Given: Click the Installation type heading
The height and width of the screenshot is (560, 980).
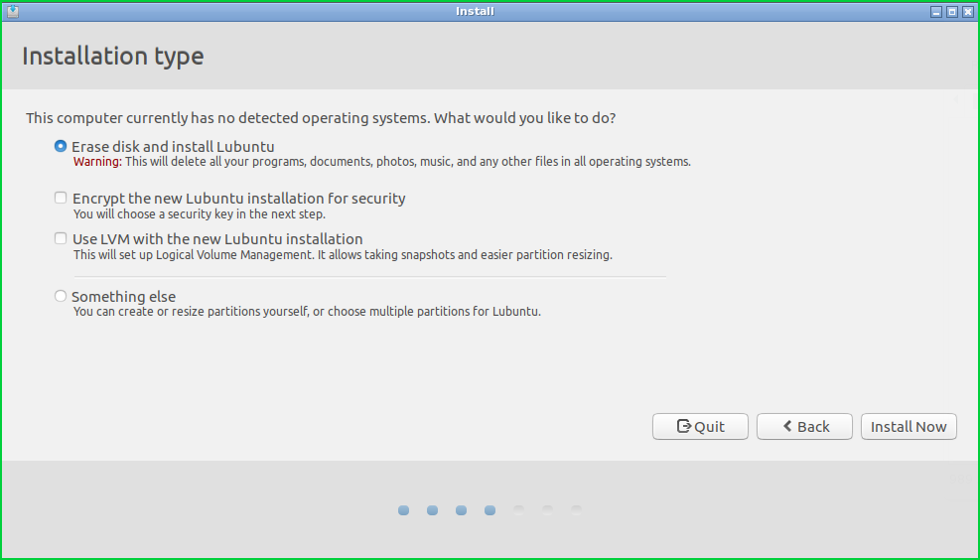Looking at the screenshot, I should (x=113, y=57).
